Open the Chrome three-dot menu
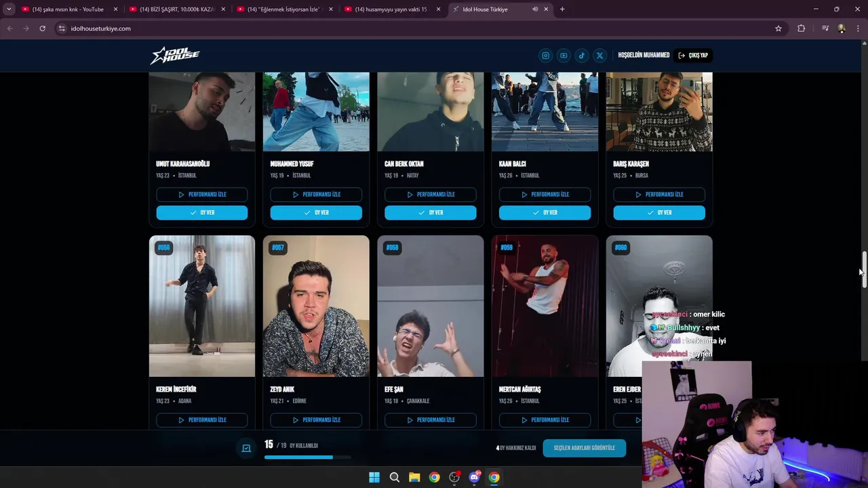 tap(859, 28)
